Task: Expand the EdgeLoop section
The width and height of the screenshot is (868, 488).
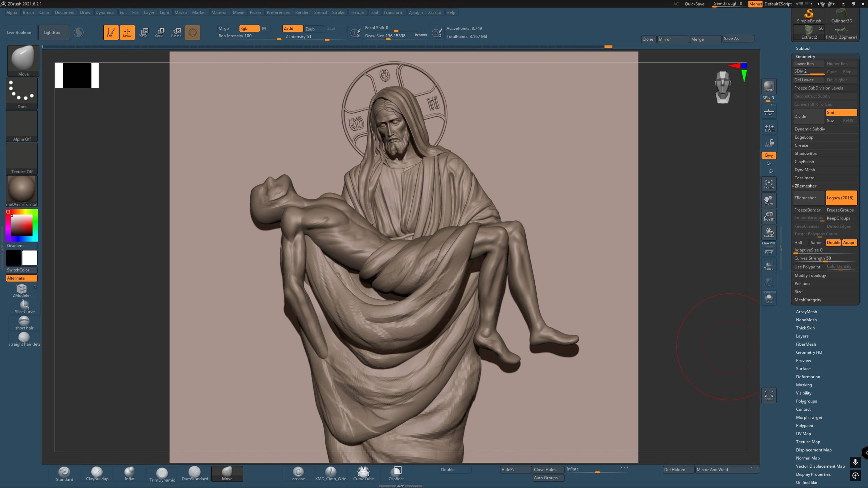Action: (804, 137)
